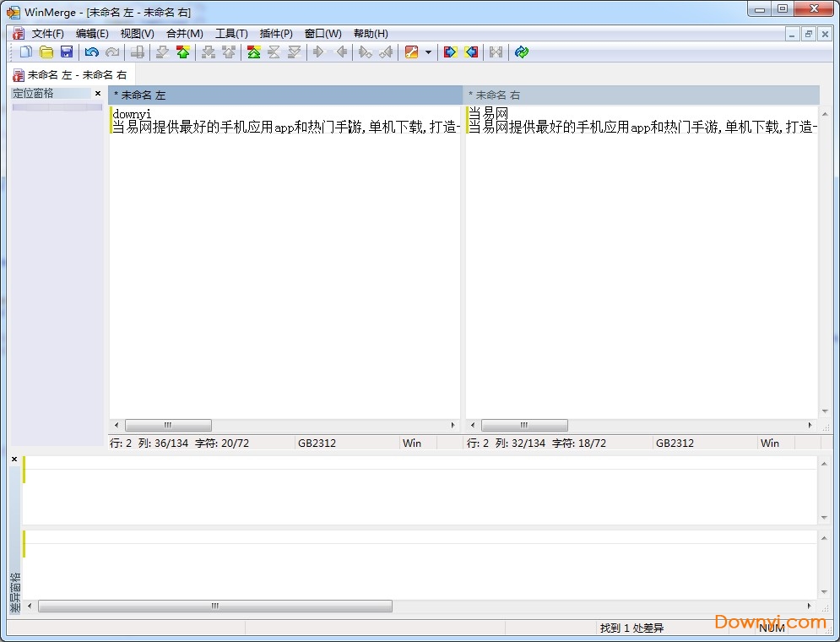840x642 pixels.
Task: Open the 合并(M) menu
Action: click(x=183, y=34)
